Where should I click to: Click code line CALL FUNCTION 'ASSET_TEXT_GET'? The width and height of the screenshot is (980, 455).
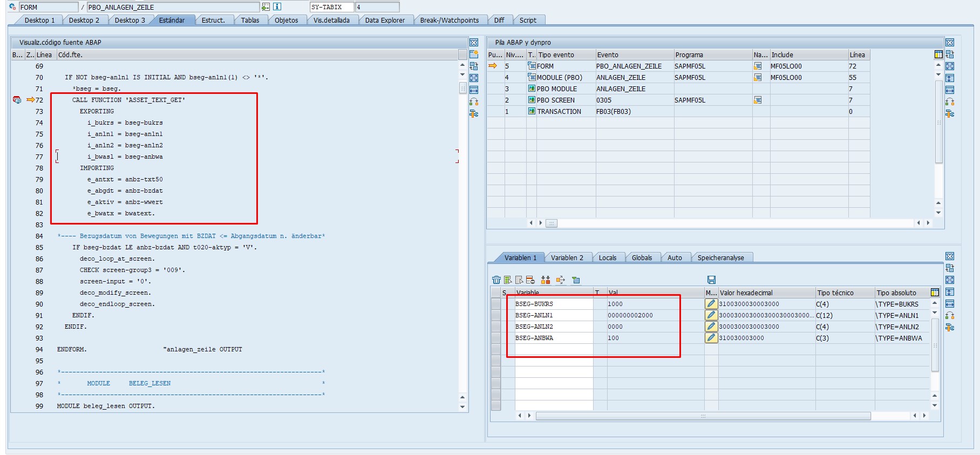point(128,100)
